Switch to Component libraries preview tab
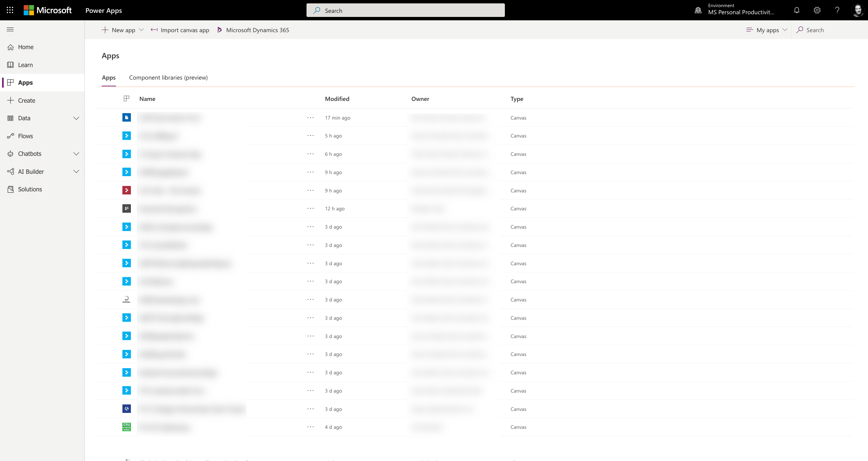Screen dimensions: 868x461 tap(168, 78)
